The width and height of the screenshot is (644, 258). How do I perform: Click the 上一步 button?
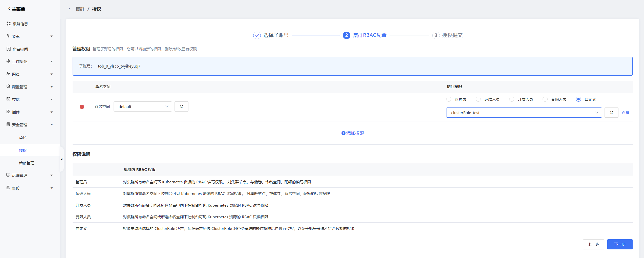click(593, 244)
